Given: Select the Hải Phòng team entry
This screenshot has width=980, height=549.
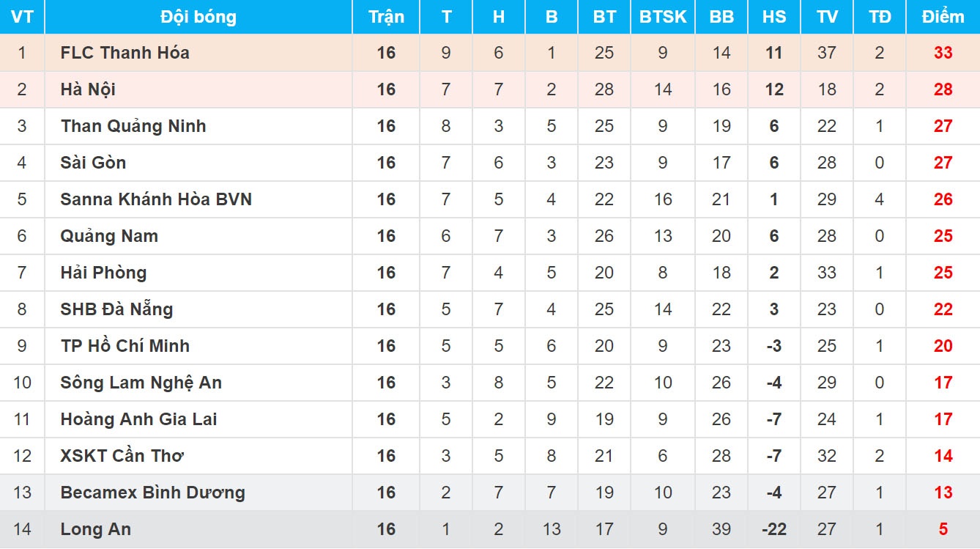Looking at the screenshot, I should click(x=103, y=273).
